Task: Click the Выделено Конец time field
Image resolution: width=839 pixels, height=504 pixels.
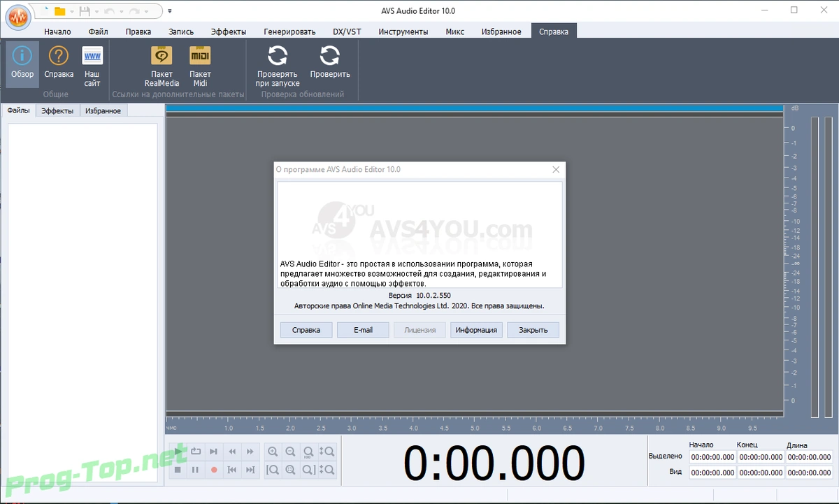Action: 761,456
